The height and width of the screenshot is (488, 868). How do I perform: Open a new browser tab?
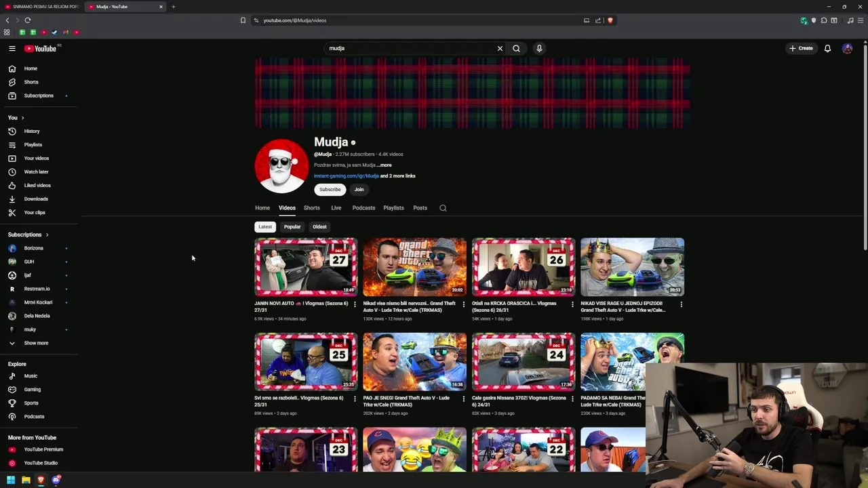173,7
